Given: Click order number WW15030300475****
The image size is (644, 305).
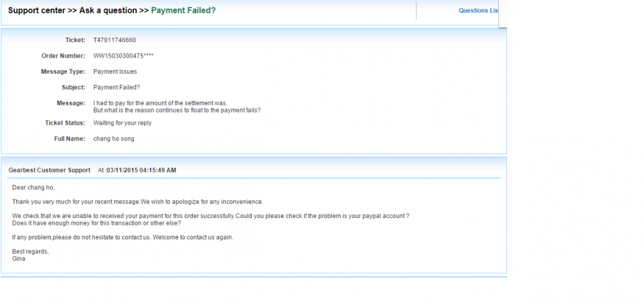Looking at the screenshot, I should [x=123, y=56].
